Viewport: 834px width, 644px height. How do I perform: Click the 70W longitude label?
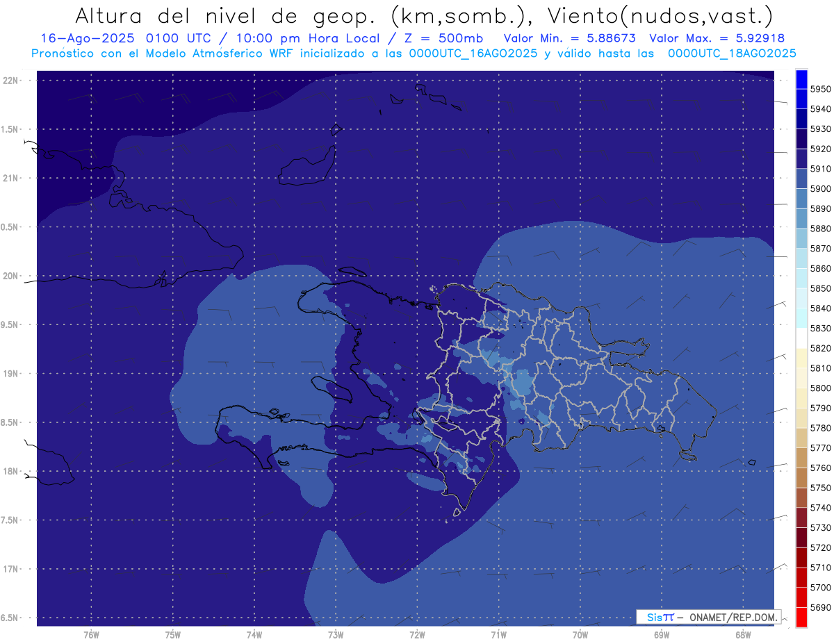[x=580, y=635]
